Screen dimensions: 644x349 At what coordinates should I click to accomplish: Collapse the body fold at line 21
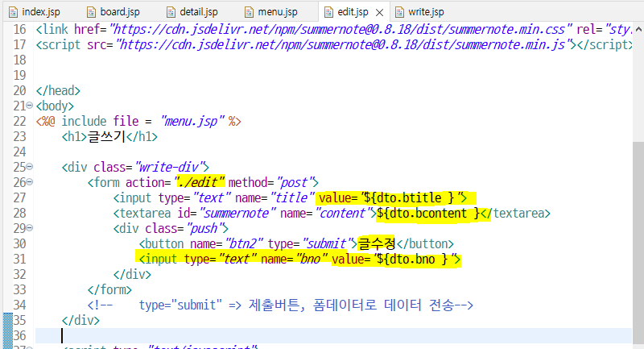pos(30,106)
